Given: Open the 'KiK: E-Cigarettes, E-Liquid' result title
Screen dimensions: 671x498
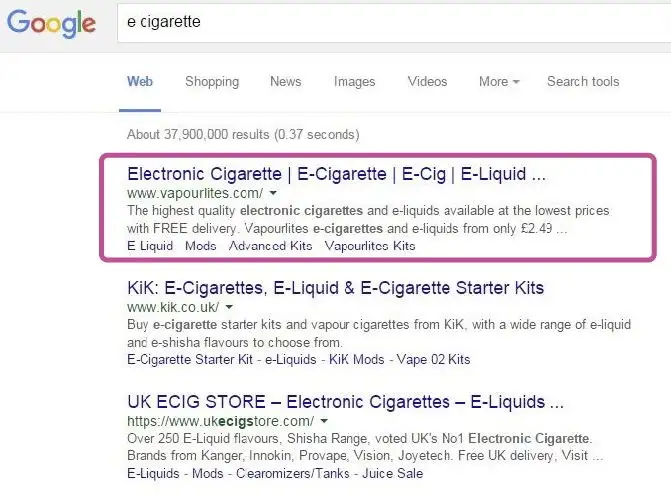Looking at the screenshot, I should (x=336, y=288).
